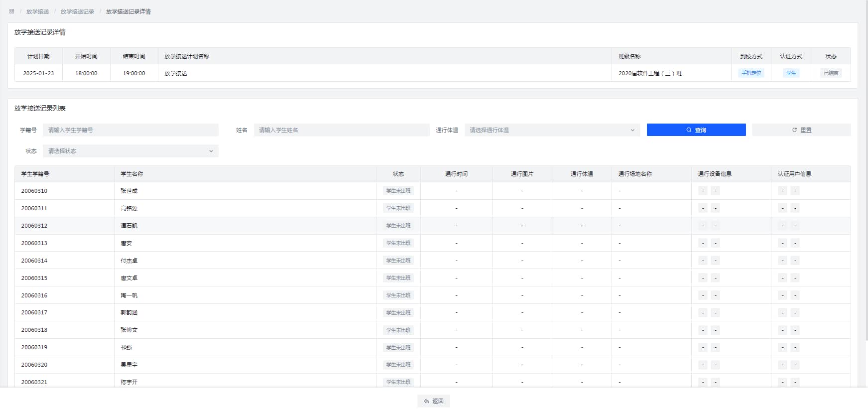Viewport: 868px width, 414px height.
Task: Click student name 陶一帆
Action: (x=129, y=295)
